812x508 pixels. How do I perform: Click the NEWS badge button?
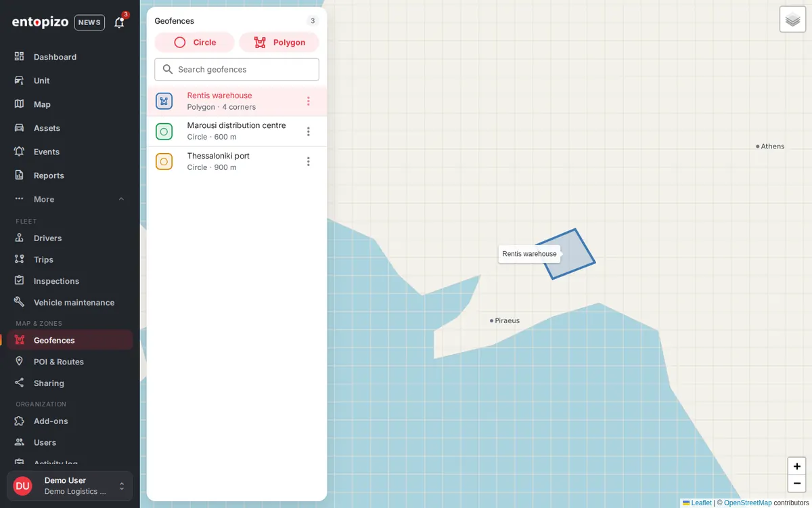(89, 22)
